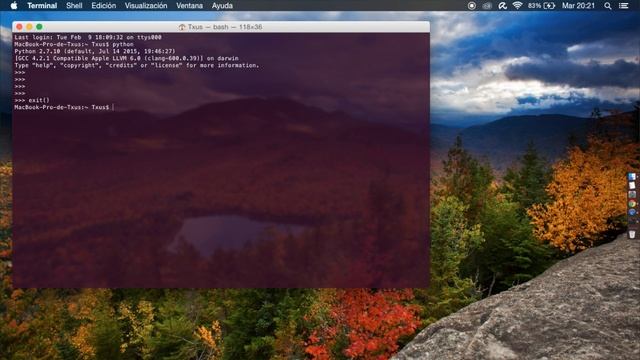This screenshot has height=360, width=640.
Task: Click the home icon in Terminal title bar
Action: pos(182,27)
